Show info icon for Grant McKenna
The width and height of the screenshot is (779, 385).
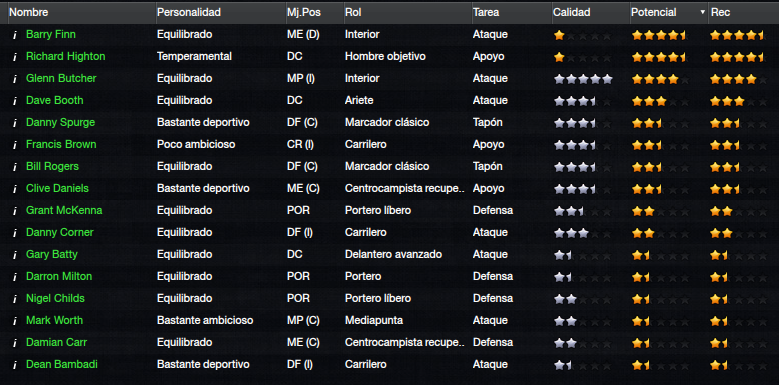click(15, 211)
